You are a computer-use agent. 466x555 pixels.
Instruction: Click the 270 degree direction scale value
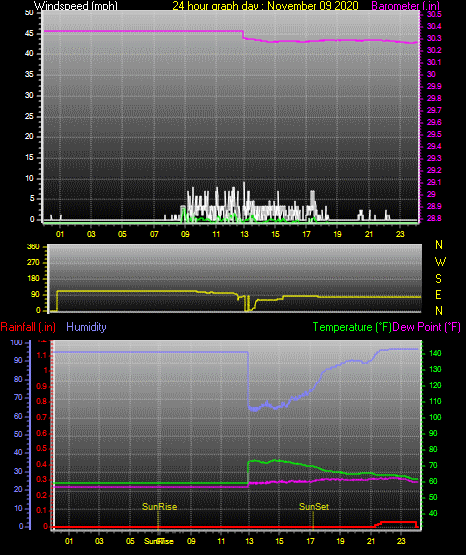[33, 263]
